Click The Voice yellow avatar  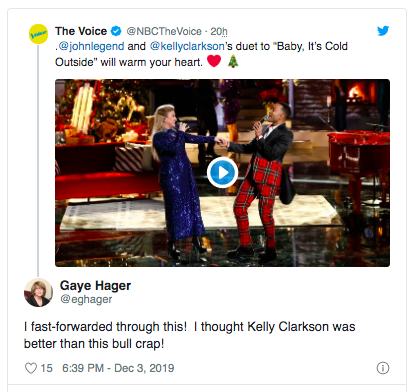pos(38,34)
